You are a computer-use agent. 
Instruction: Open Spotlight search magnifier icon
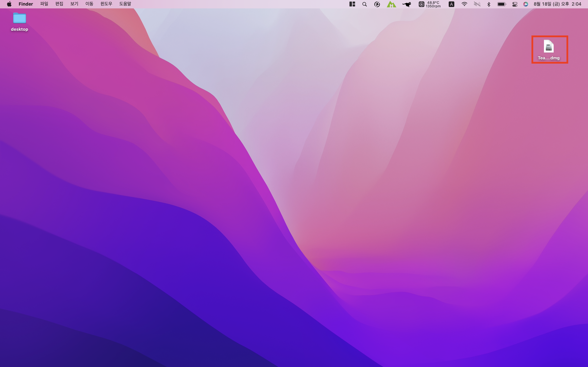point(365,4)
